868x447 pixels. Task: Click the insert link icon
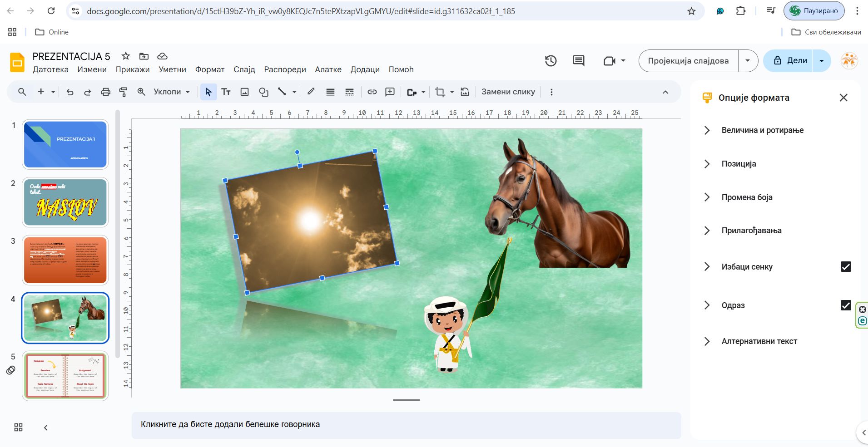pyautogui.click(x=372, y=92)
